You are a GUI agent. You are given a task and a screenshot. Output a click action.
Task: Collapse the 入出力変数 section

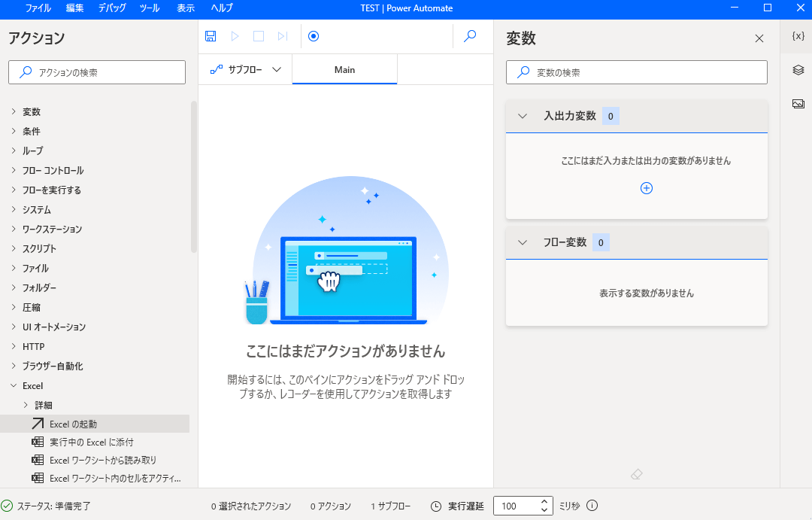coord(522,115)
